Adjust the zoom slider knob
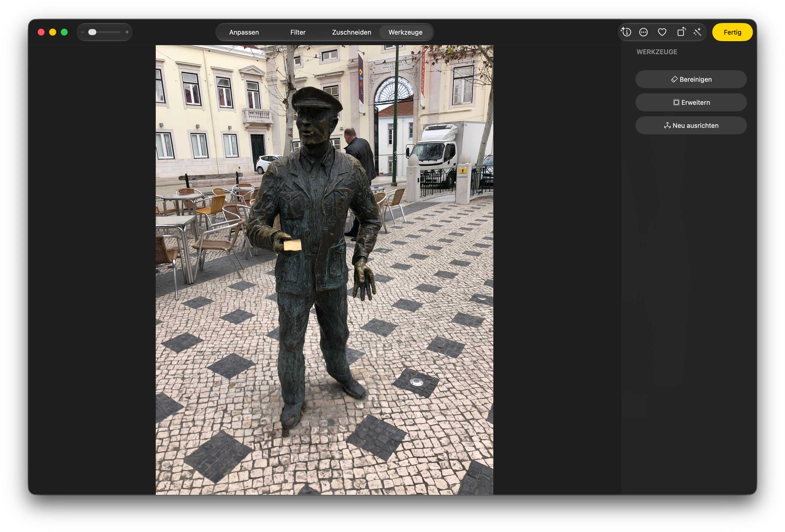The width and height of the screenshot is (785, 532). coord(92,32)
